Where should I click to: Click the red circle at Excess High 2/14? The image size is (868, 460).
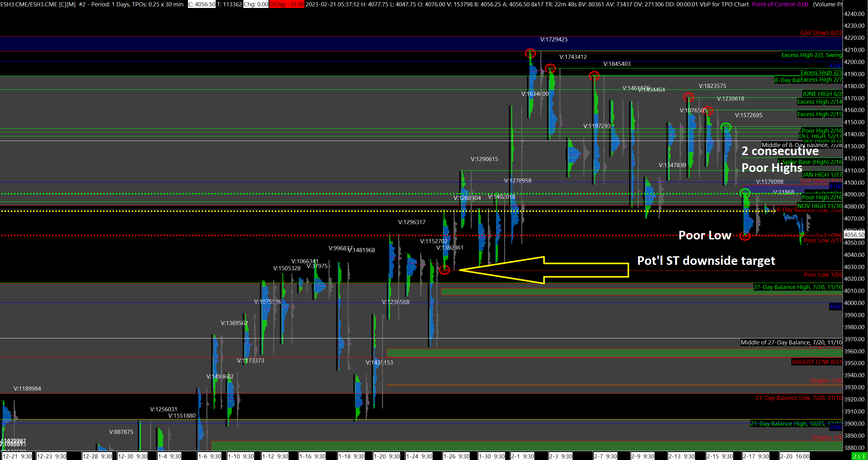pos(688,97)
